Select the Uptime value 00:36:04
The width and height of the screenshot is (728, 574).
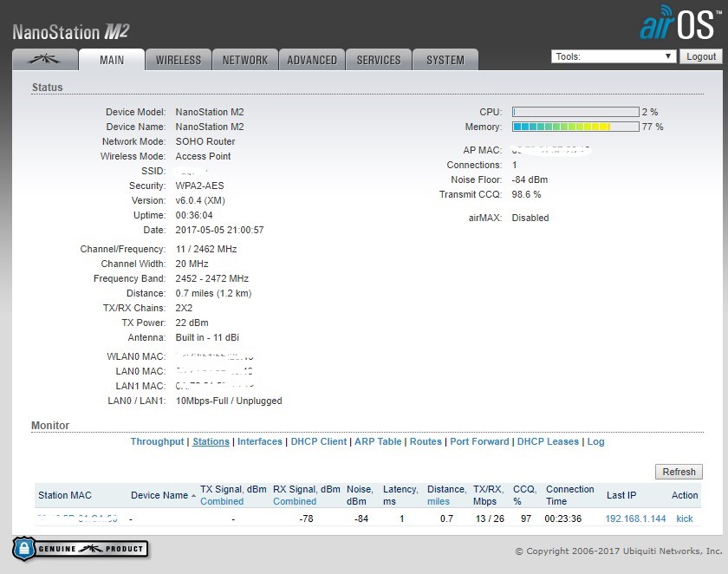tap(194, 216)
